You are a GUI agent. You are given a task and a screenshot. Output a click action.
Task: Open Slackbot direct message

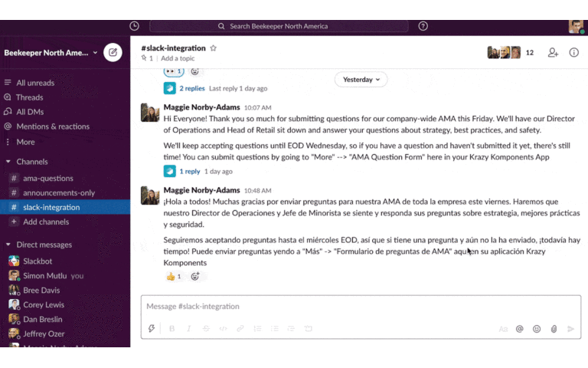[65, 261]
